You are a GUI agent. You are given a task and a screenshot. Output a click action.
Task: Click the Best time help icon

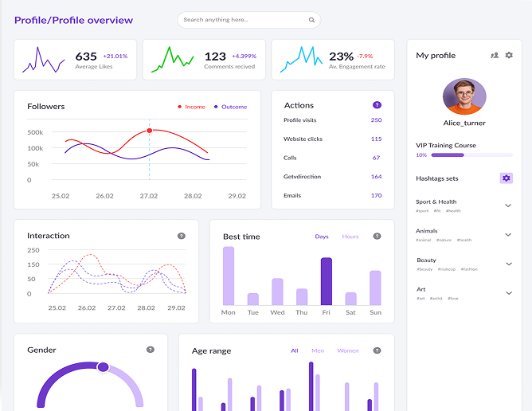(x=377, y=237)
